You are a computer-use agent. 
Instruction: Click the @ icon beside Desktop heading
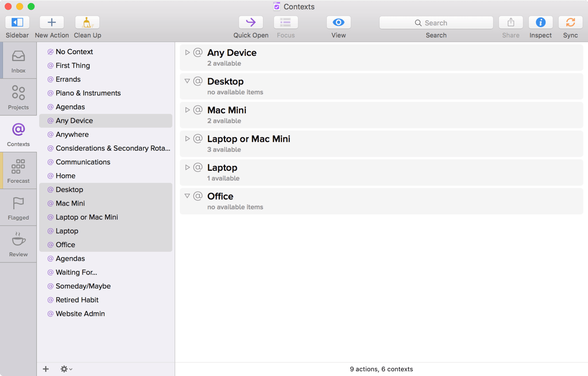tap(198, 81)
